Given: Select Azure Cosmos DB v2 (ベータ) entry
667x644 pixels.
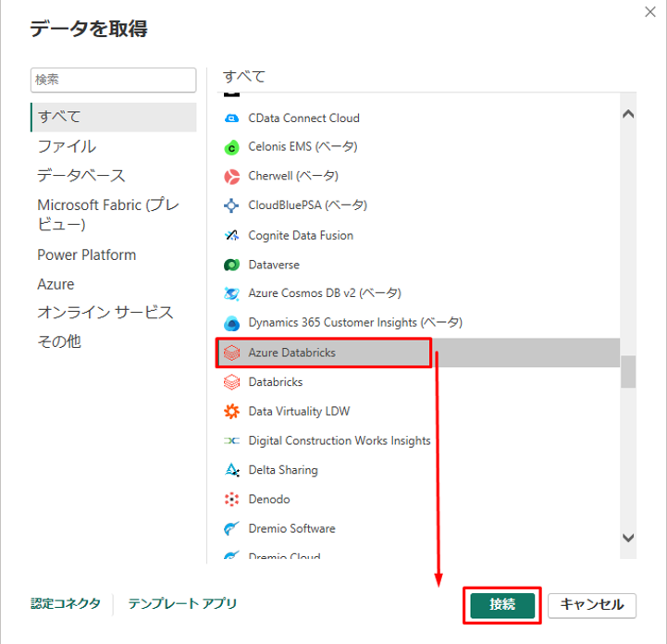Looking at the screenshot, I should click(x=325, y=293).
